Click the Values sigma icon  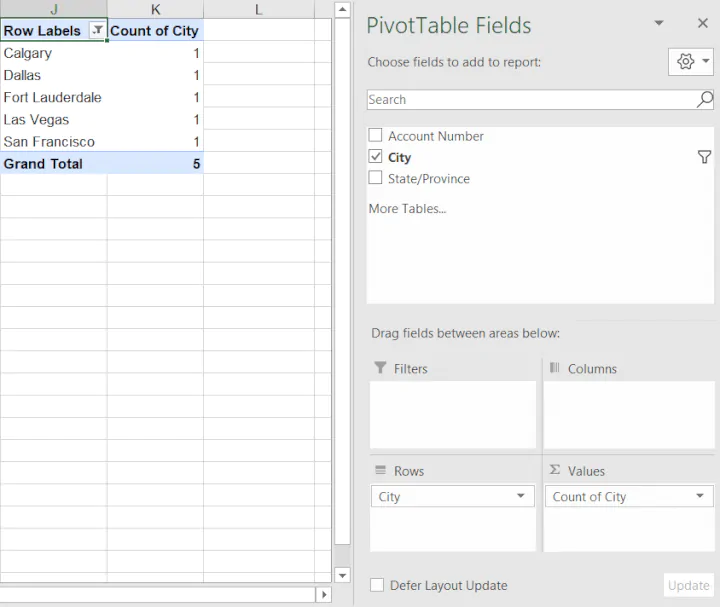pyautogui.click(x=555, y=470)
